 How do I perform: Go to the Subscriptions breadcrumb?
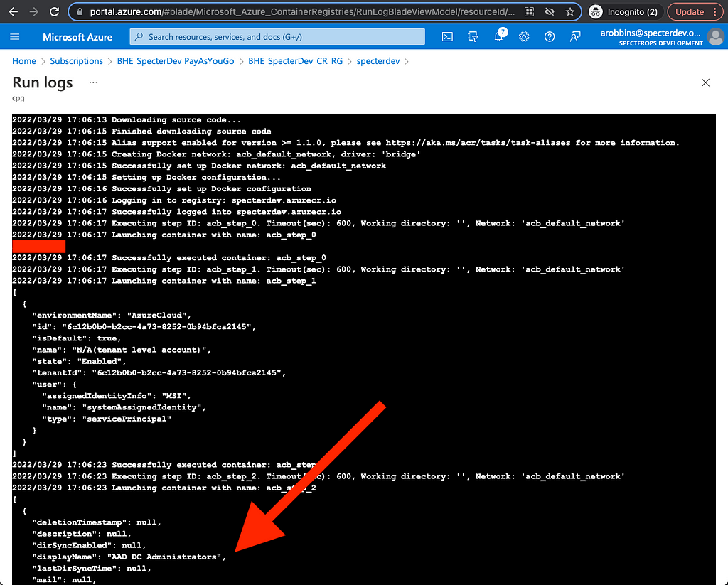(77, 61)
